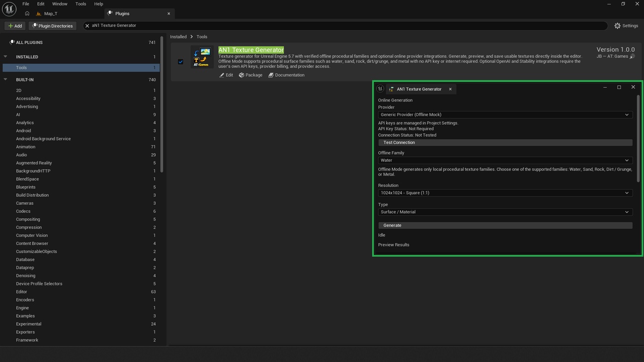
Task: Click the AN1 Texture Generator plugin thumbnail
Action: coord(202,57)
